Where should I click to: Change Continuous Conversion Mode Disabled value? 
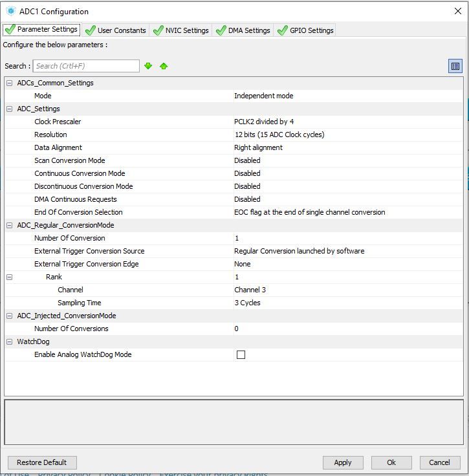coord(247,173)
